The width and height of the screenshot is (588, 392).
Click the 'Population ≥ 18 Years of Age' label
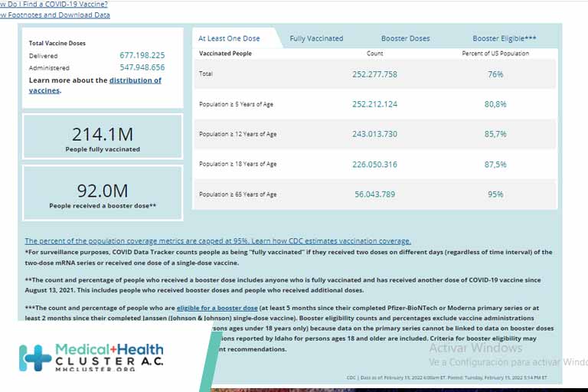pyautogui.click(x=238, y=164)
